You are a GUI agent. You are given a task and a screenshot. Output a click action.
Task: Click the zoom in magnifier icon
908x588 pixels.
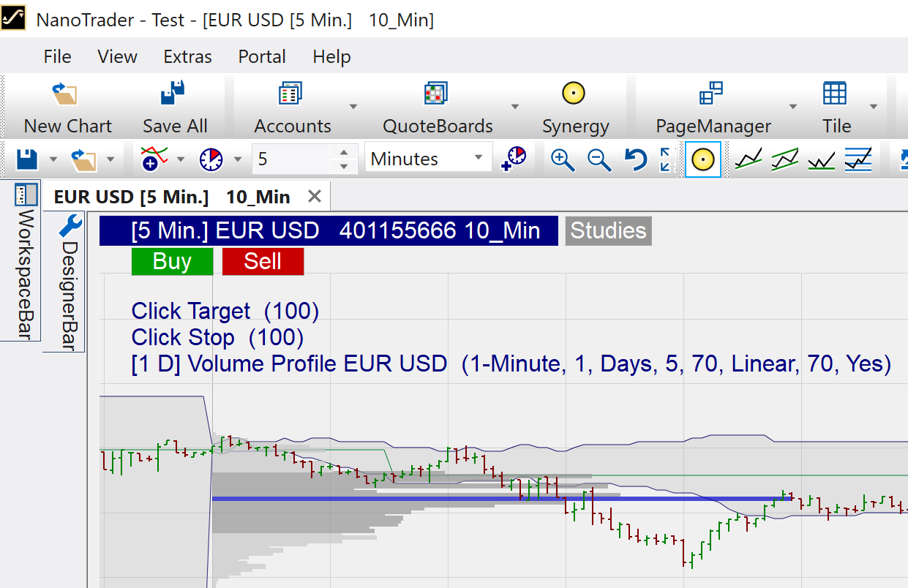[x=563, y=159]
